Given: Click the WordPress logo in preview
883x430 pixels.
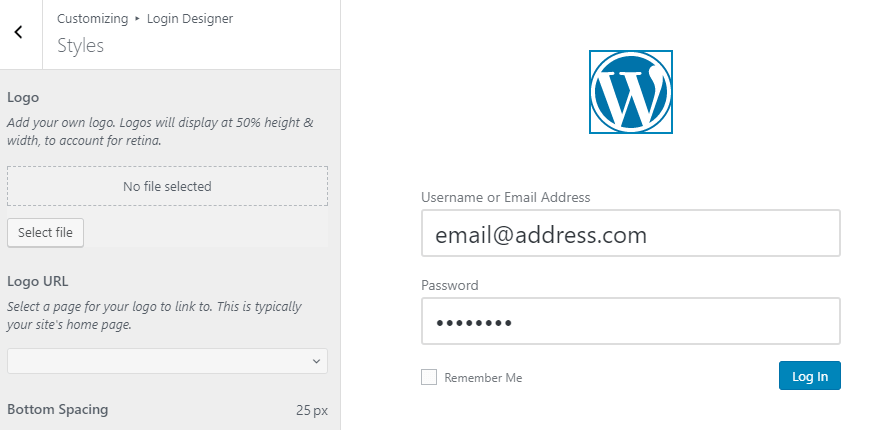Looking at the screenshot, I should coord(631,92).
